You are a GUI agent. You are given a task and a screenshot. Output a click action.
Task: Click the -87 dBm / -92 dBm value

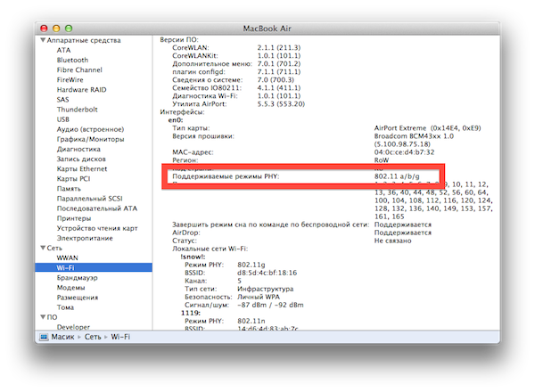(270, 305)
